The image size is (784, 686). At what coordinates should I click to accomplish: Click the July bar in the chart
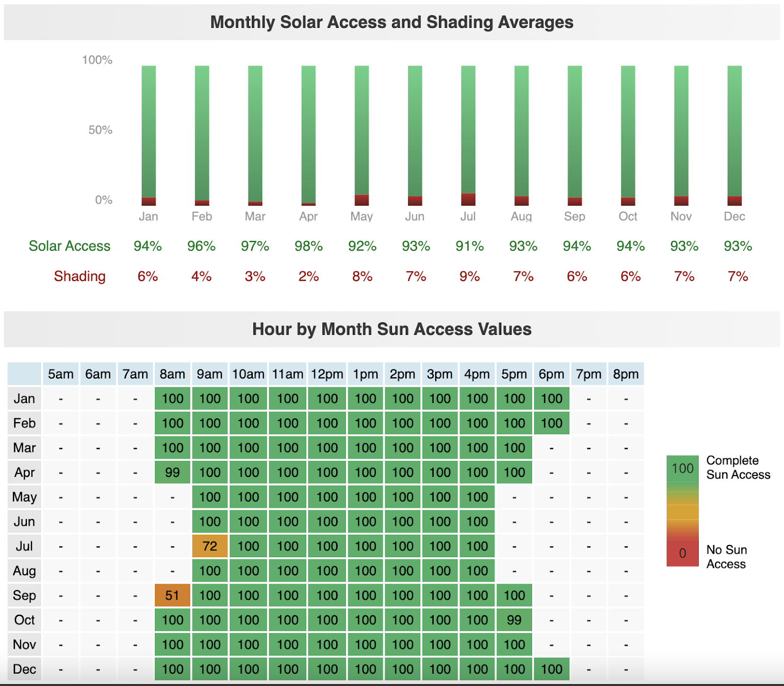tap(468, 135)
